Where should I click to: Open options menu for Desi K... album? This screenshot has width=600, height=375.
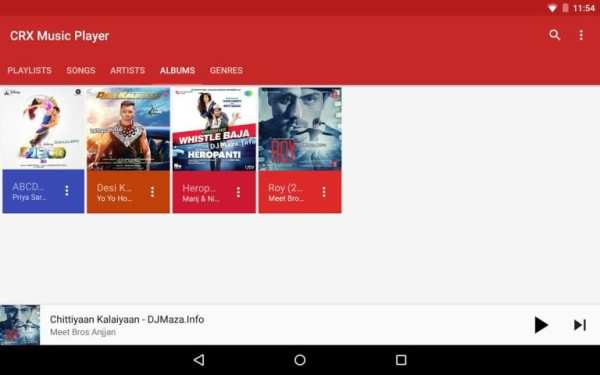point(152,192)
